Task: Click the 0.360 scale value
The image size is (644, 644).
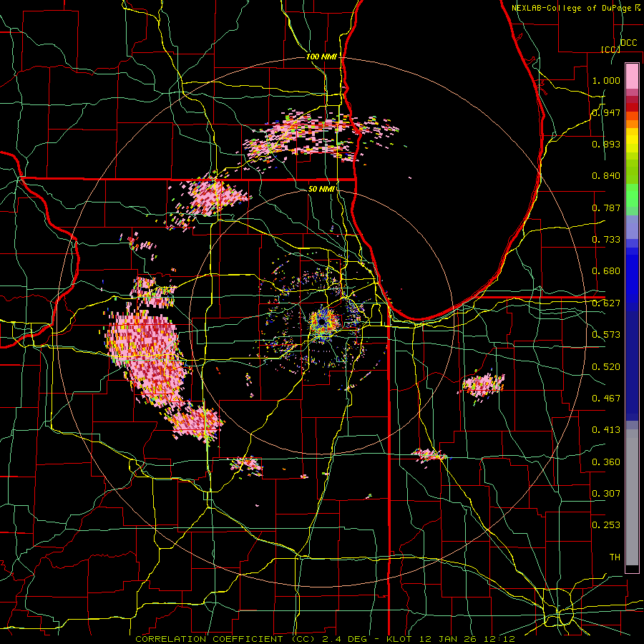Action: pos(606,462)
